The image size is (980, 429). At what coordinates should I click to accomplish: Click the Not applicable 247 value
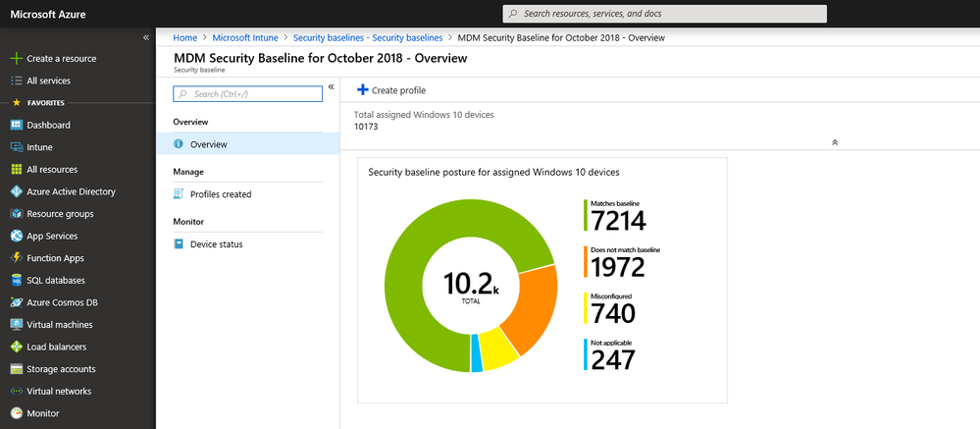click(x=612, y=359)
